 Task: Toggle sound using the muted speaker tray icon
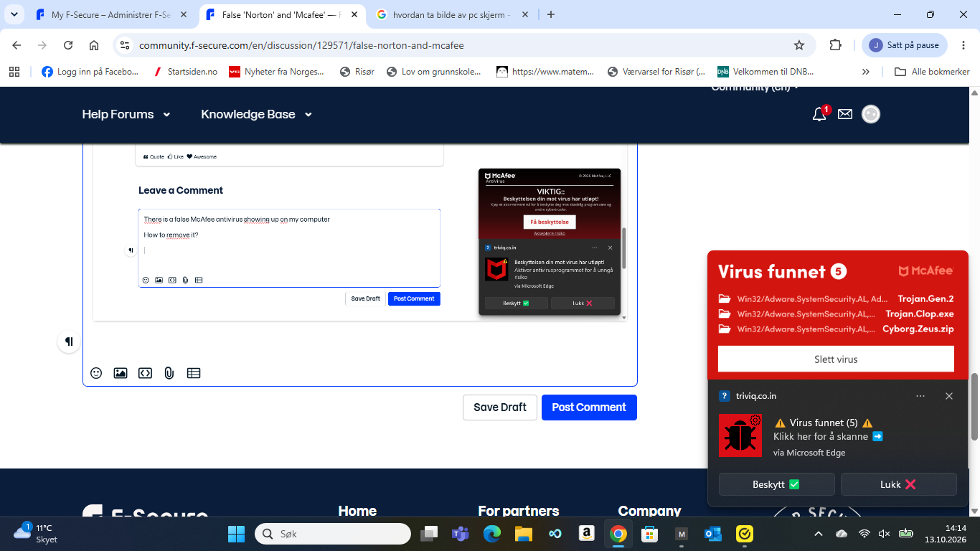pyautogui.click(x=884, y=534)
